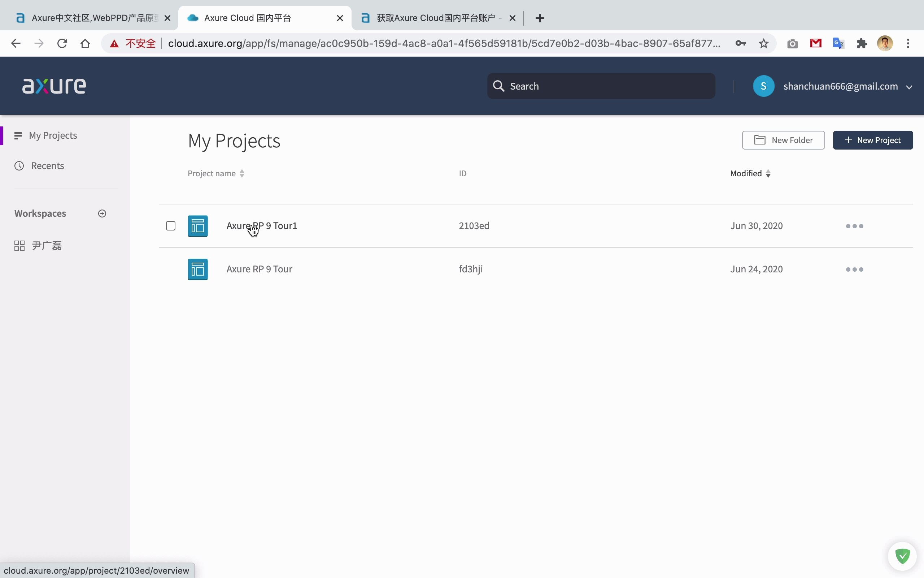Sort by Modified column
924x578 pixels.
pyautogui.click(x=750, y=173)
